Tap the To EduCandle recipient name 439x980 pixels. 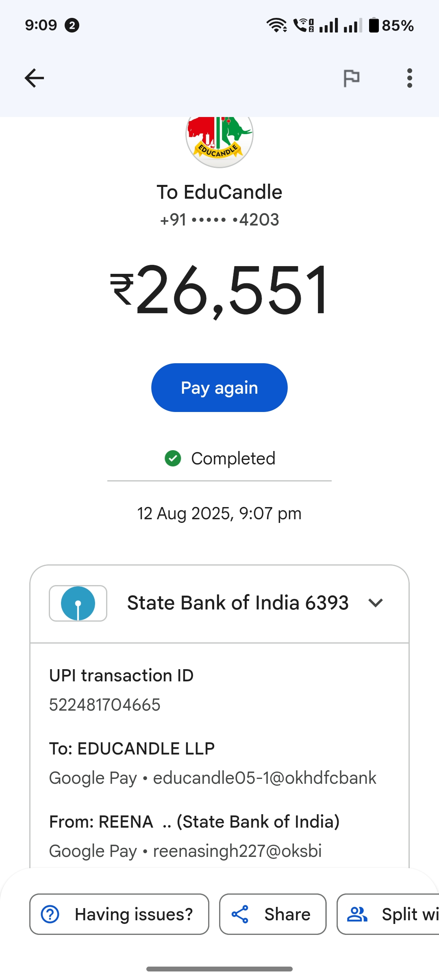click(x=219, y=192)
